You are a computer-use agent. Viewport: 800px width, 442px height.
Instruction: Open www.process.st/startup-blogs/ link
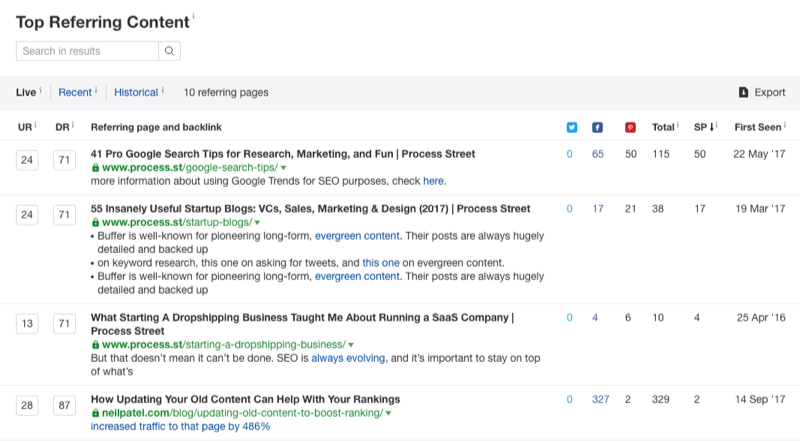point(177,222)
